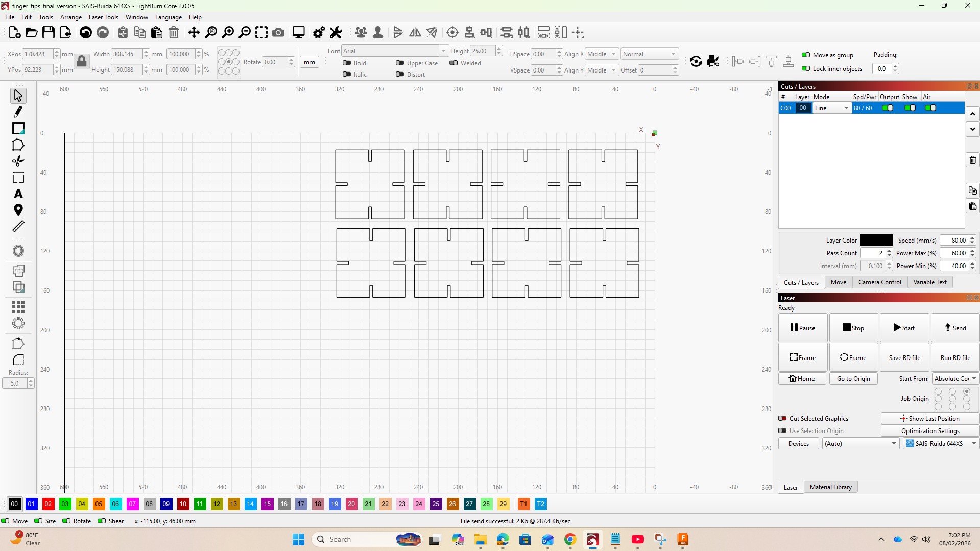Open layer Mode Line dropdown
The height and width of the screenshot is (551, 980).
pyautogui.click(x=831, y=108)
